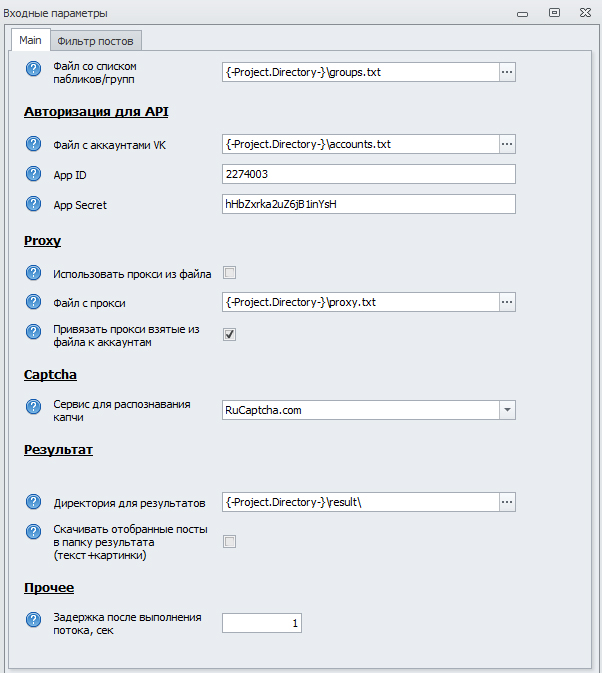
Task: Browse for the accounts.txt file
Action: (x=507, y=144)
